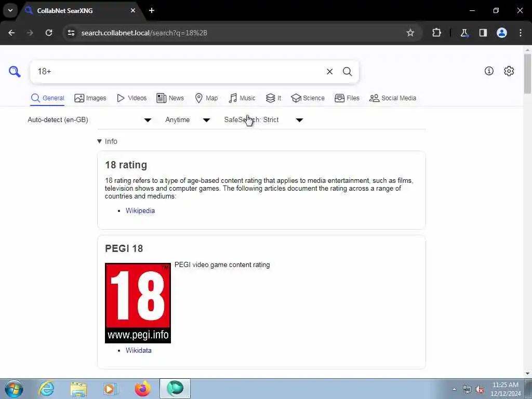Screen dimensions: 532x399
Task: Open the About info icon
Action: 489,71
